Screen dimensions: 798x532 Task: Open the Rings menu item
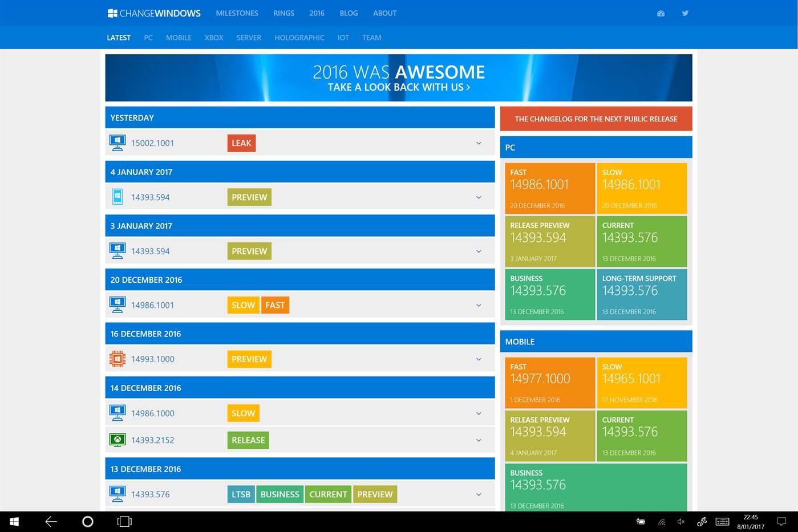tap(283, 13)
